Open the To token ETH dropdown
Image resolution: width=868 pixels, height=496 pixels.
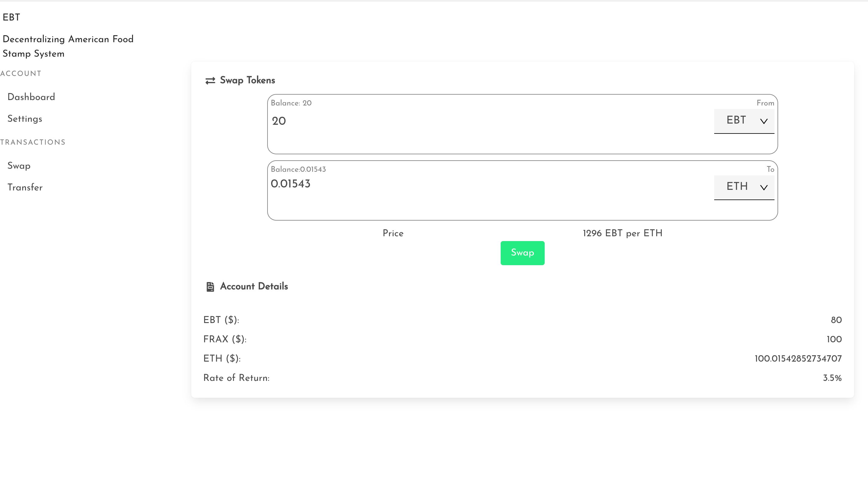[744, 187]
